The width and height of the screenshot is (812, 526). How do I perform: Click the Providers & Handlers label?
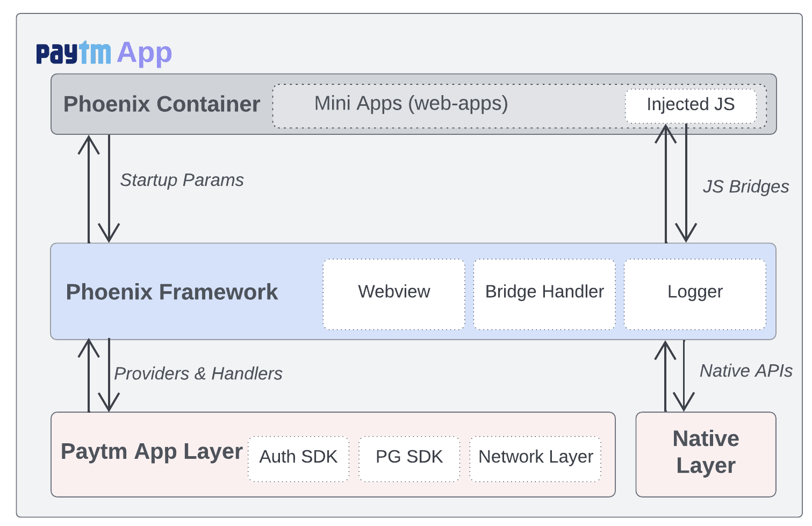[x=198, y=373]
